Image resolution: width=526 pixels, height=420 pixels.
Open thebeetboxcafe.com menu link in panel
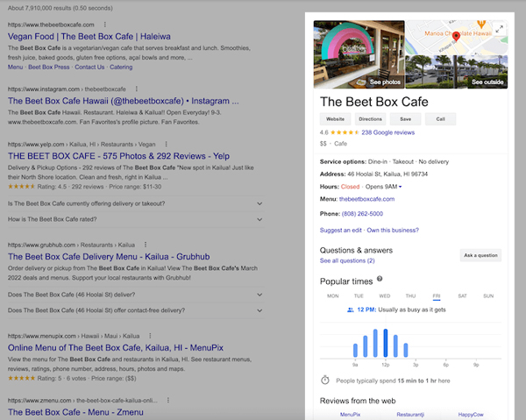click(366, 199)
